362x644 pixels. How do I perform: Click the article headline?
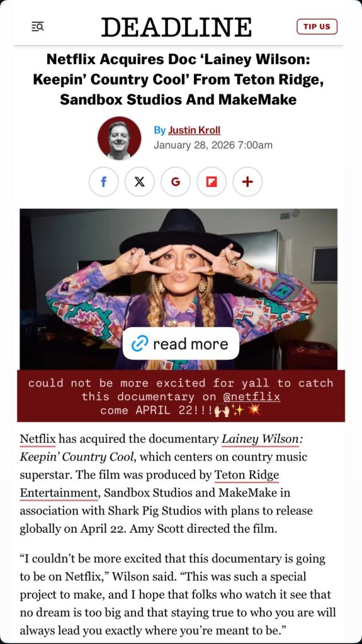click(x=179, y=80)
